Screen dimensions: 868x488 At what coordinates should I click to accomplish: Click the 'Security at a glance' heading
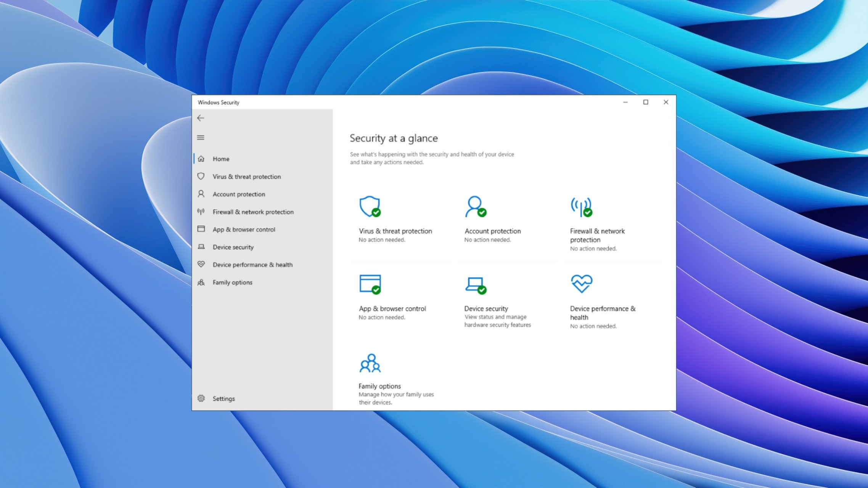(x=394, y=138)
